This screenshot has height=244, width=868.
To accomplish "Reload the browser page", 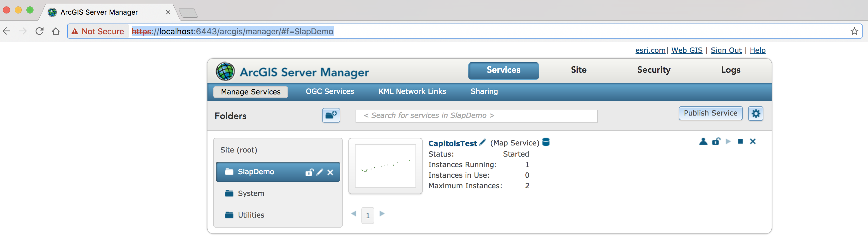I will 39,31.
